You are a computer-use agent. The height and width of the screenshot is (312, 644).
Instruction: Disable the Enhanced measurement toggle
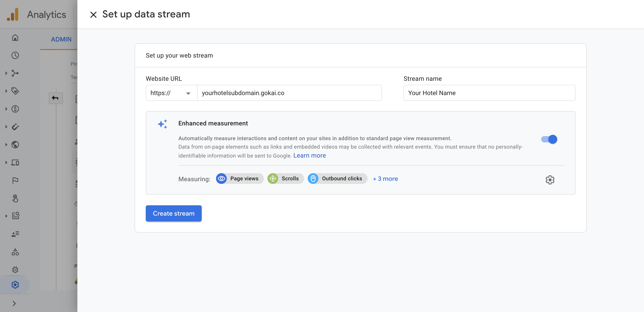coord(549,139)
